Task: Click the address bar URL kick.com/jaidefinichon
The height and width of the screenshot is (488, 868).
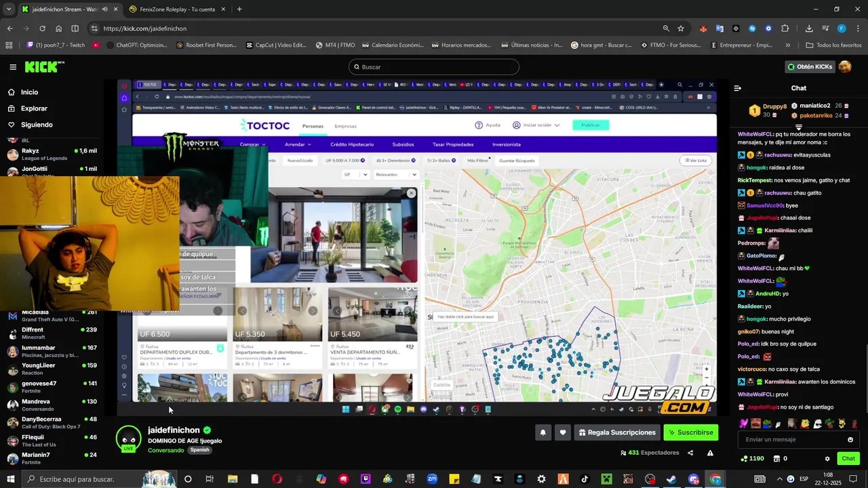Action: (145, 28)
